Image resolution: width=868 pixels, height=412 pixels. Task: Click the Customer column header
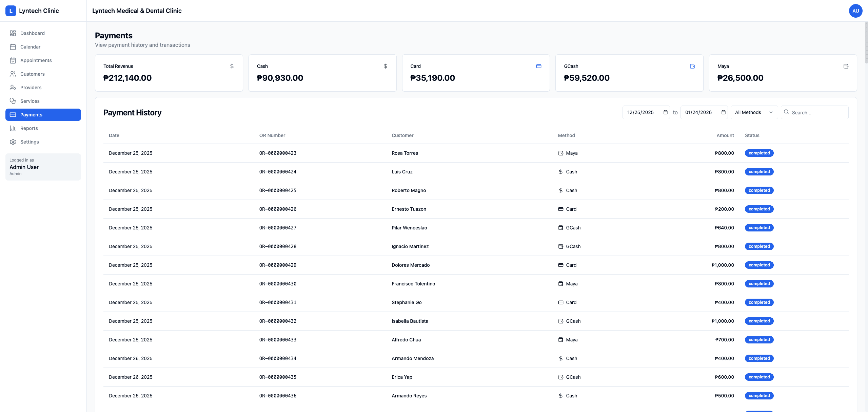tap(402, 135)
